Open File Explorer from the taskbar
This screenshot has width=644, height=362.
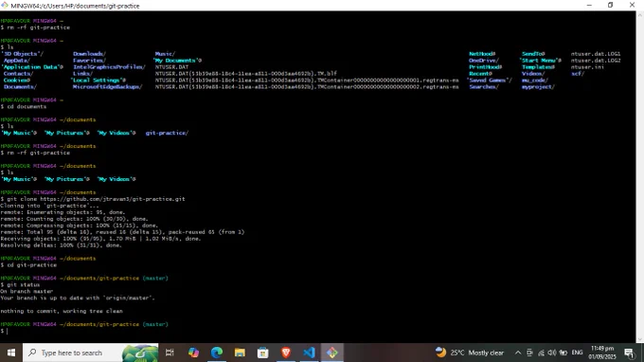[240, 353]
